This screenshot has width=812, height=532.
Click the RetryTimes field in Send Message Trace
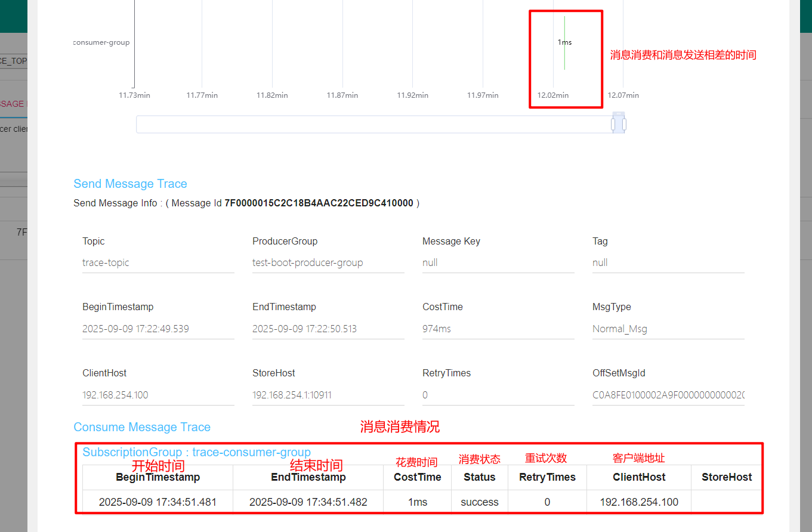pos(498,395)
